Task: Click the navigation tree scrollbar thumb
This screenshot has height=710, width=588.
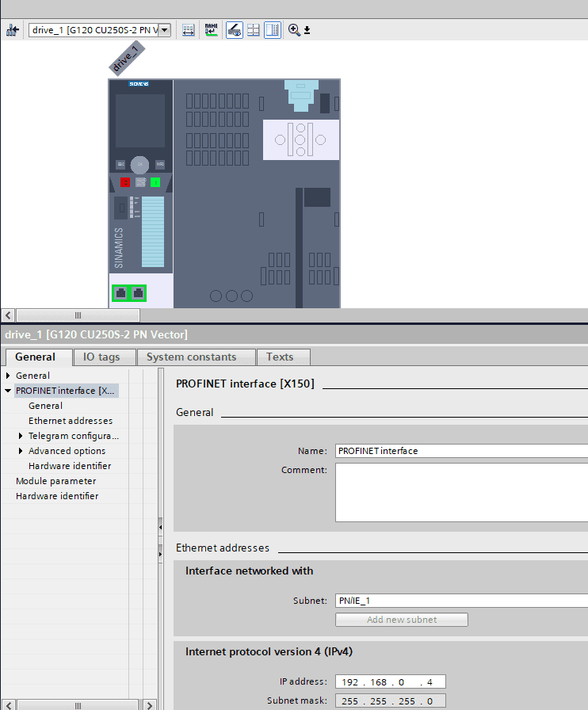Action: (78, 705)
